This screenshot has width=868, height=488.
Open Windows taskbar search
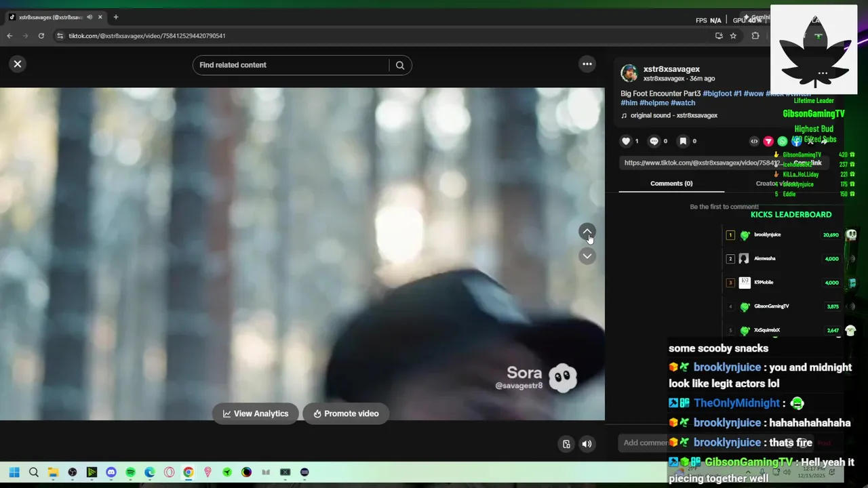[33, 472]
